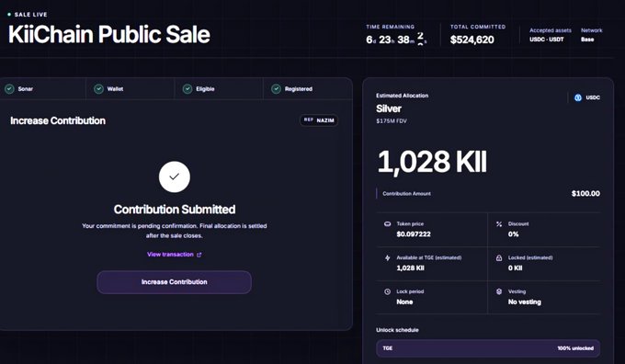Click the Locked padlock icon
The height and width of the screenshot is (364, 625).
[499, 258]
